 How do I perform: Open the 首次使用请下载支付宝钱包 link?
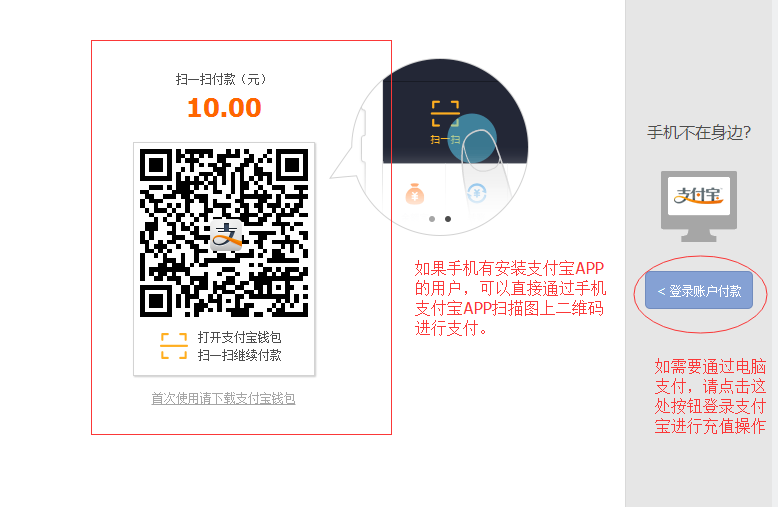point(223,398)
